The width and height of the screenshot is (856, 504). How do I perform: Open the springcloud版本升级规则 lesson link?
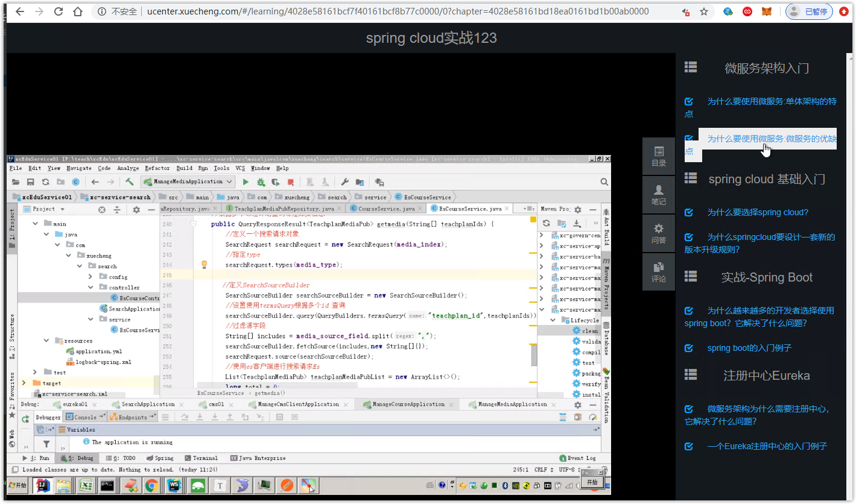tap(759, 243)
